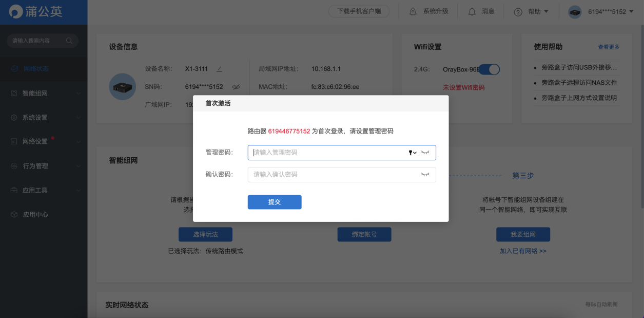Select the 行为管理 sidebar icon

[x=13, y=165]
